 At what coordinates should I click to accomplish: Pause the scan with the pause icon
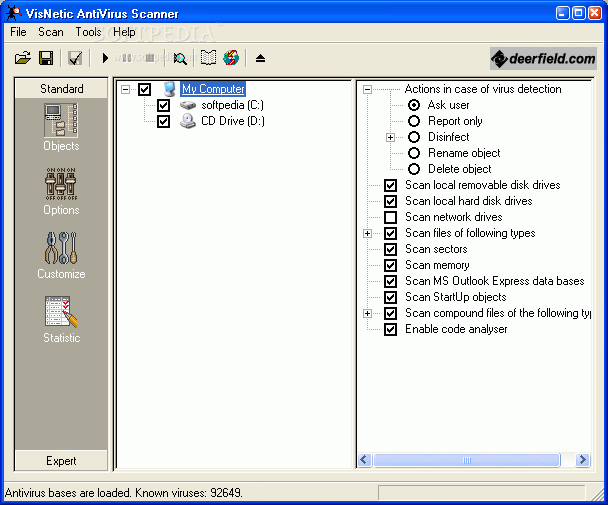[126, 58]
